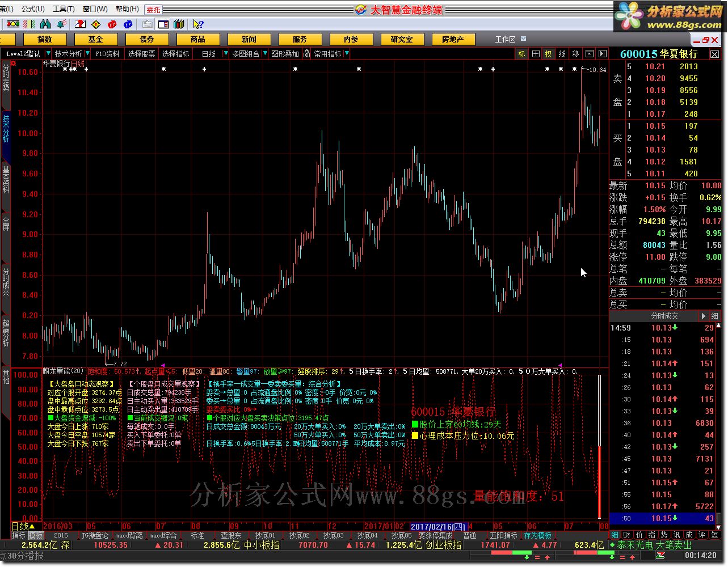The width and height of the screenshot is (728, 567).
Task: Click the blue circular info icon
Action: click(x=128, y=24)
